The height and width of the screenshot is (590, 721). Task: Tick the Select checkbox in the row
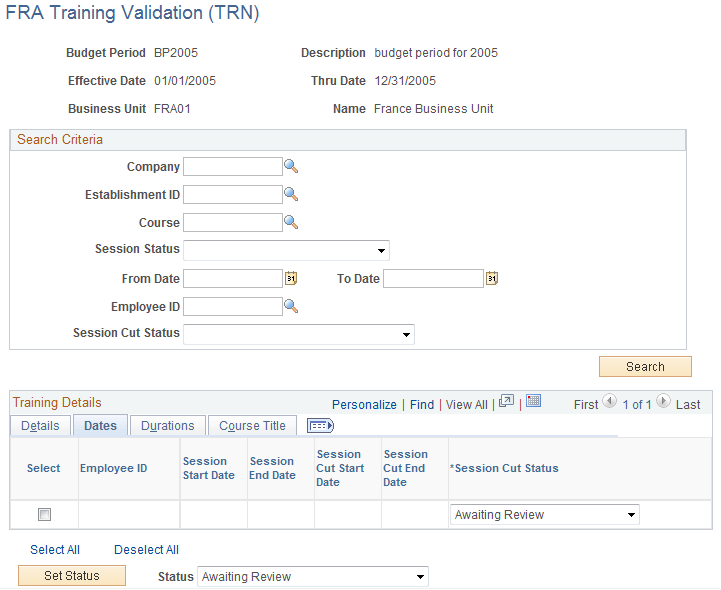coord(44,514)
